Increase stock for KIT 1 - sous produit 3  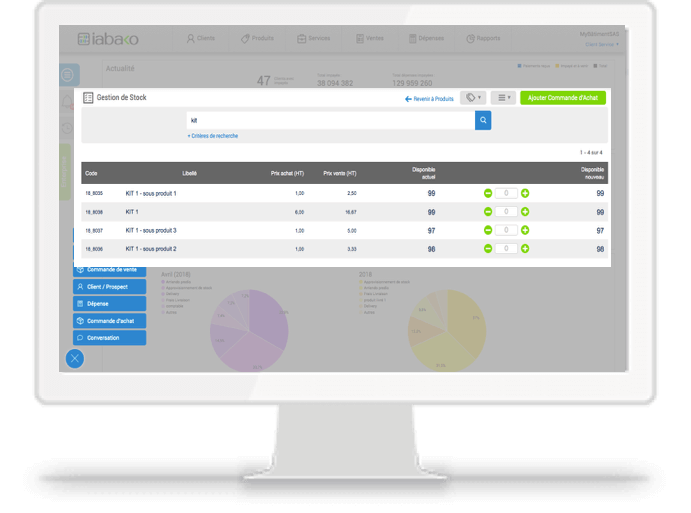point(525,230)
